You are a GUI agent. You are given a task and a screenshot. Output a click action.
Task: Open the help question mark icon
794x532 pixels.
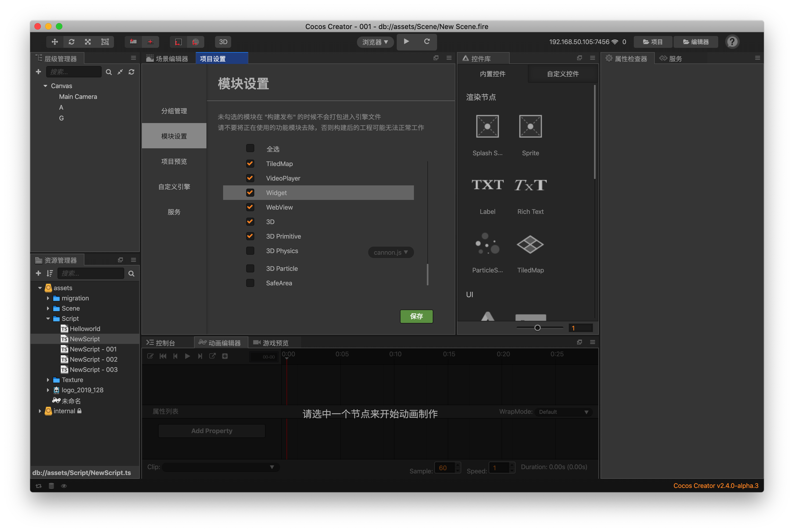tap(732, 42)
